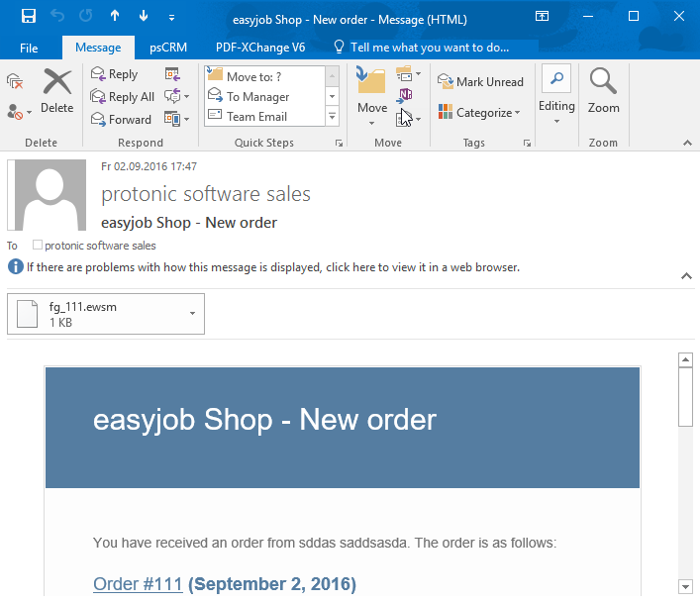Go to the previous item using up arrow
The width and height of the screenshot is (700, 603).
tap(115, 17)
